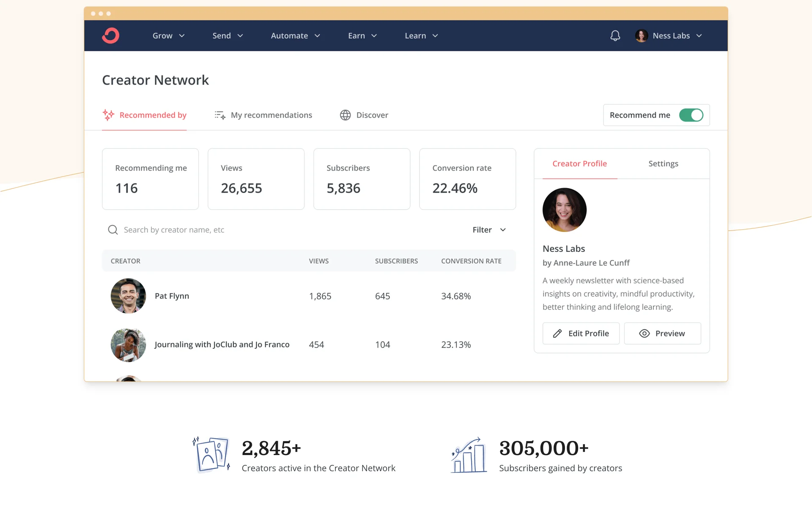
Task: Click the Journaling with JoClub creator name
Action: [222, 345]
